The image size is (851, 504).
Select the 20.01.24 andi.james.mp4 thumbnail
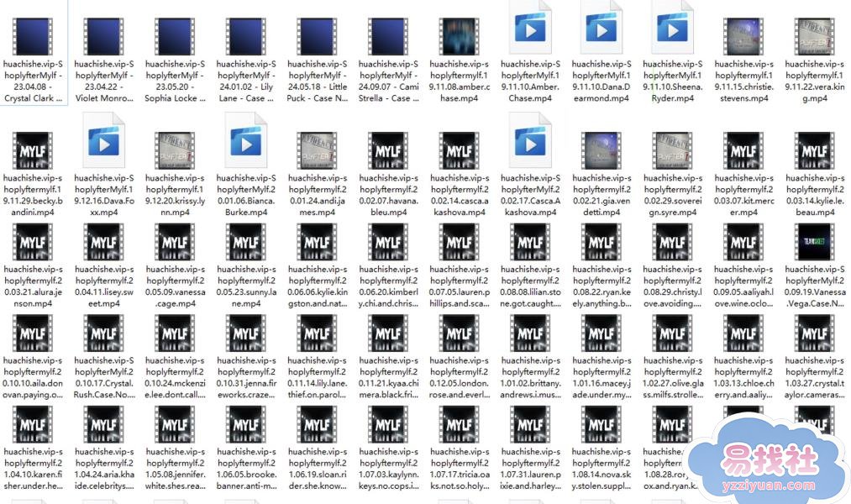tap(317, 150)
